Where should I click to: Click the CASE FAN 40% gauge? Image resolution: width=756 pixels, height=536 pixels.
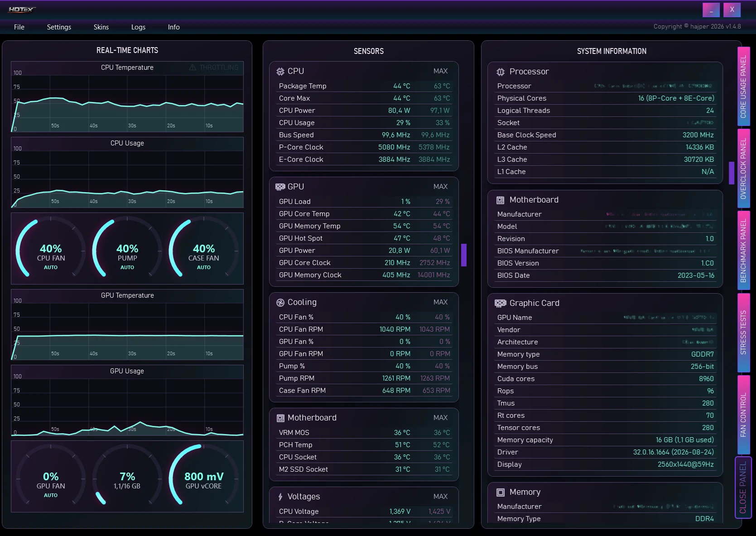pyautogui.click(x=204, y=249)
